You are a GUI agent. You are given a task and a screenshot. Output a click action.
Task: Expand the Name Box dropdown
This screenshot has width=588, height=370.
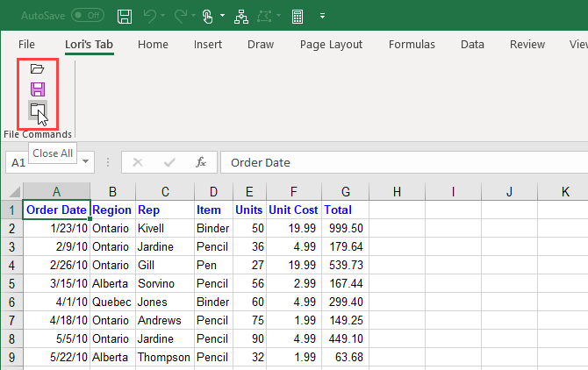coord(86,162)
